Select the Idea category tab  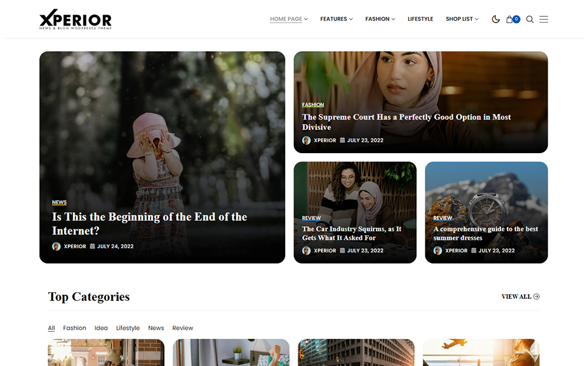tap(101, 328)
